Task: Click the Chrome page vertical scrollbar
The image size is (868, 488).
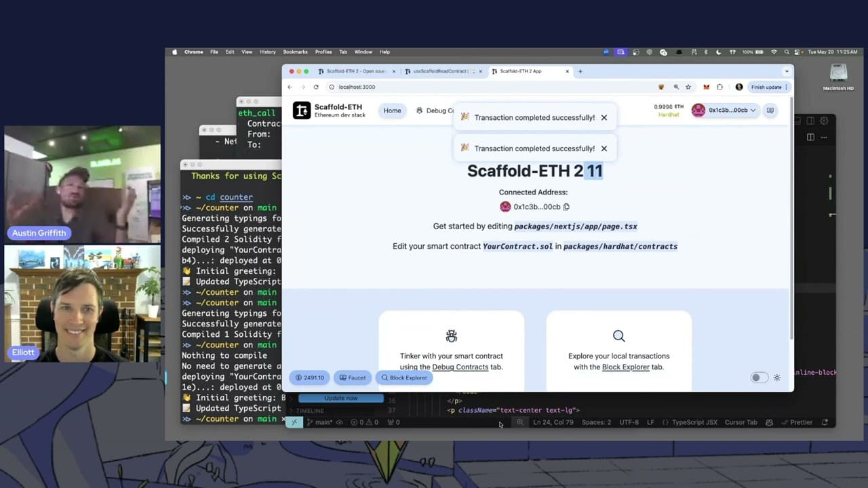Action: click(x=791, y=217)
